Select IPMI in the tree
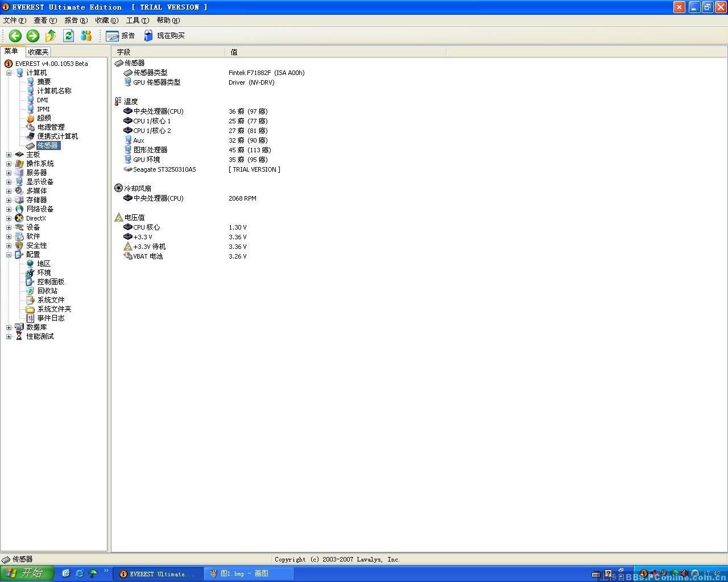 click(x=43, y=109)
